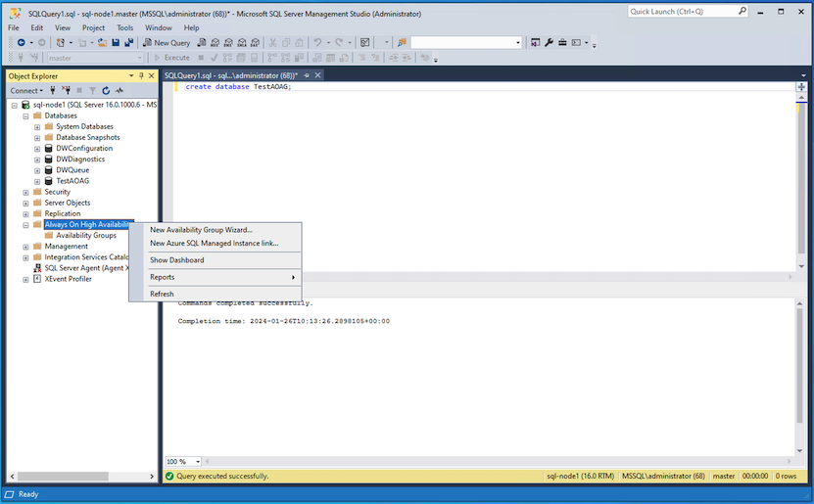Open the Connect dropdown in Object Explorer

(x=26, y=90)
